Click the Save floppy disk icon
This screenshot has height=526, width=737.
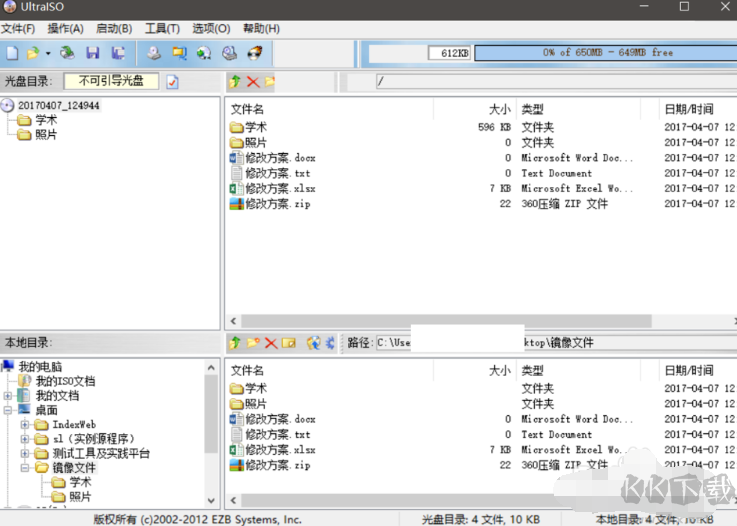[x=93, y=53]
